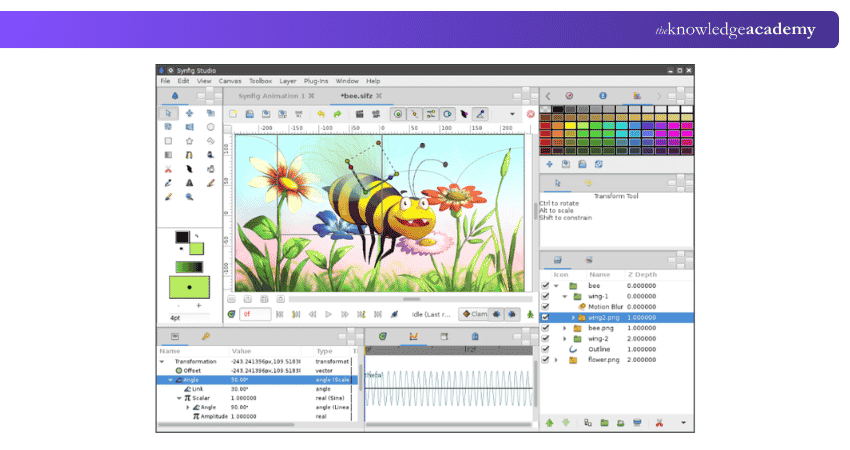Screen dimensions: 850x450
Task: Collapse the Transformation parameter
Action: click(162, 362)
